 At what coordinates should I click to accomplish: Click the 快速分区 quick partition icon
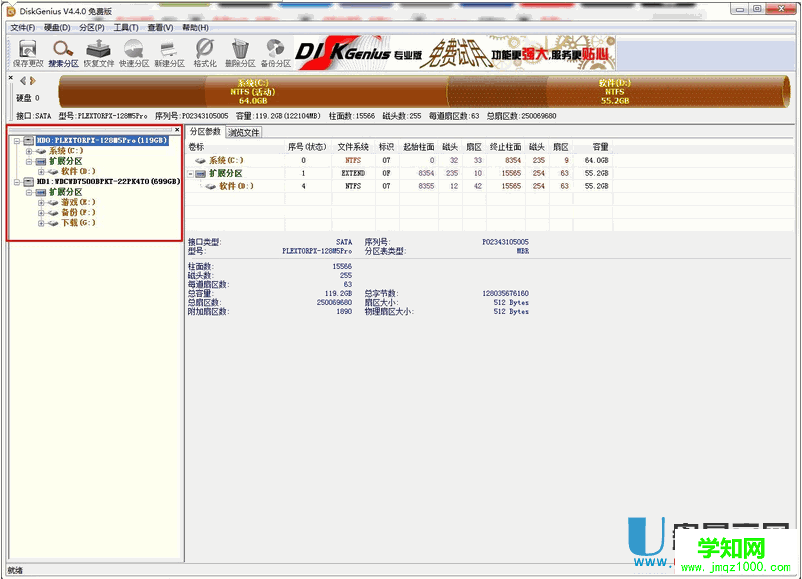134,53
